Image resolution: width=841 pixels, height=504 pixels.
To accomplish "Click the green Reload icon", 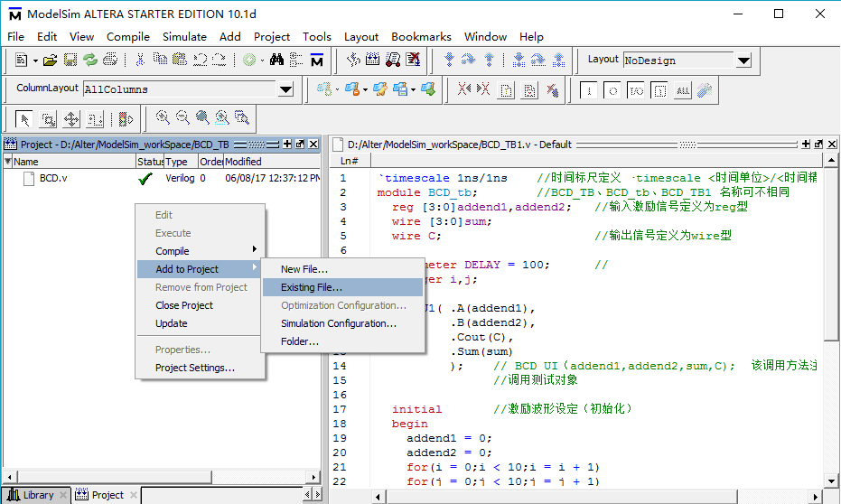I will pos(90,60).
